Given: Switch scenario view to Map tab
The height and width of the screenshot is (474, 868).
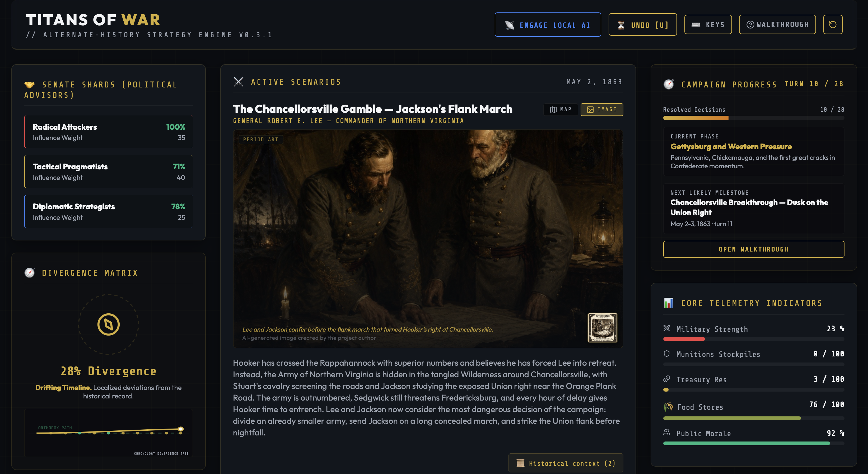Looking at the screenshot, I should pos(560,110).
